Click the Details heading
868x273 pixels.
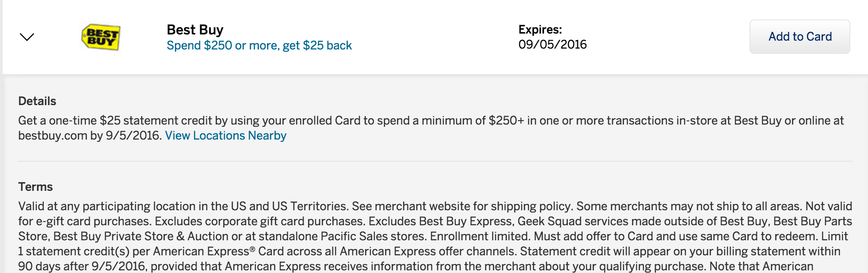pyautogui.click(x=37, y=101)
